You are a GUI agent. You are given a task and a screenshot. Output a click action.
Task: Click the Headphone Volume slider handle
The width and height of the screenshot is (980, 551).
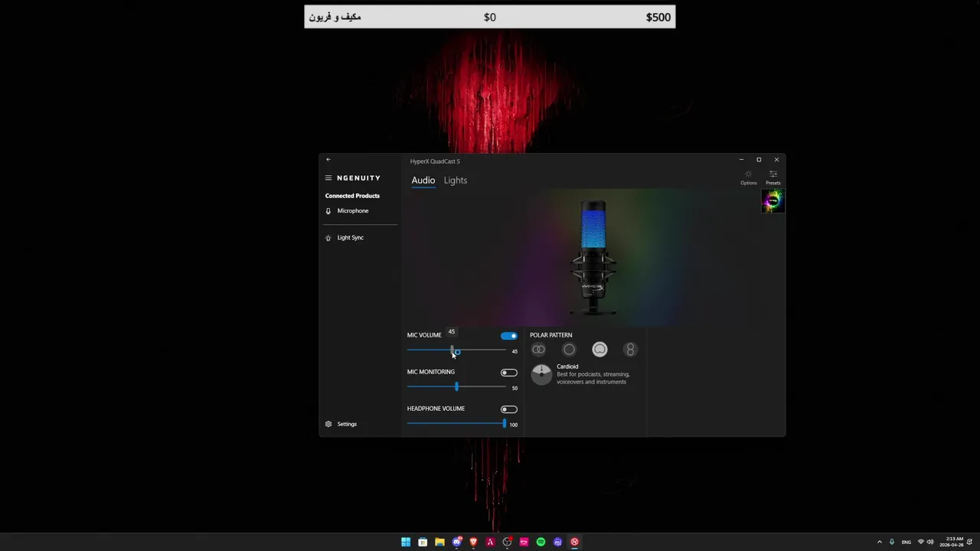(505, 424)
